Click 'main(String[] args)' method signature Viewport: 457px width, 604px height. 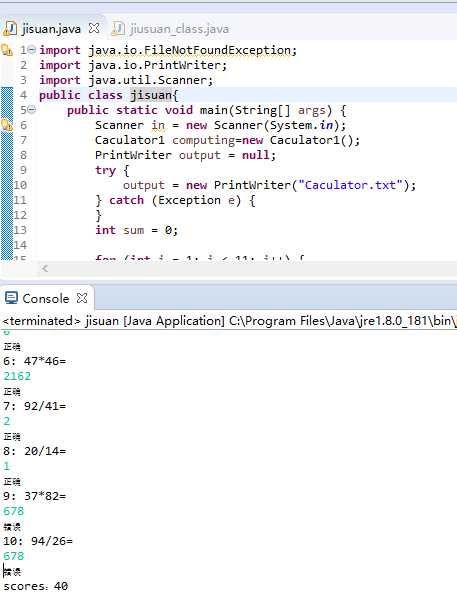click(x=266, y=111)
